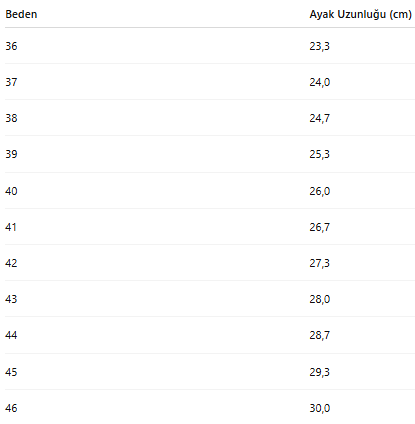Select size 44 row
Image resolution: width=415 pixels, height=424 pixels.
[210, 335]
